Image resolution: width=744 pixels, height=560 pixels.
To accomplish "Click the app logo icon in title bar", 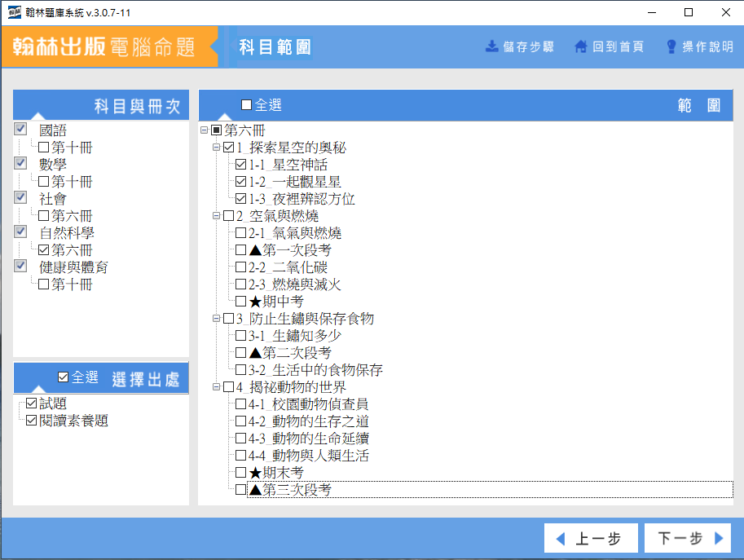I will click(x=14, y=12).
